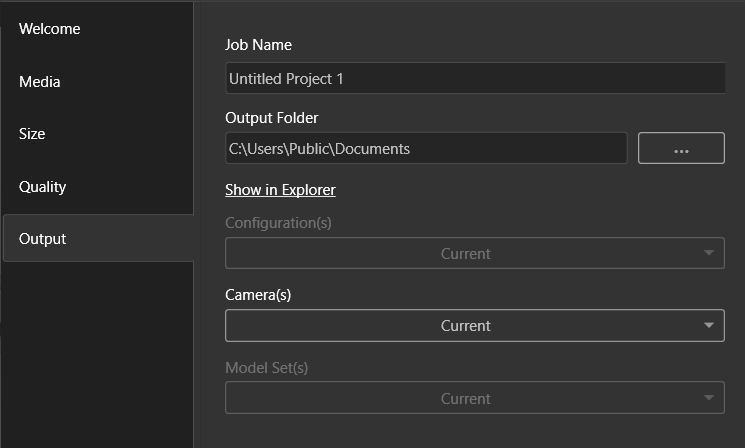Click the greyed Model Set(s) label
745x448 pixels.
click(x=267, y=368)
